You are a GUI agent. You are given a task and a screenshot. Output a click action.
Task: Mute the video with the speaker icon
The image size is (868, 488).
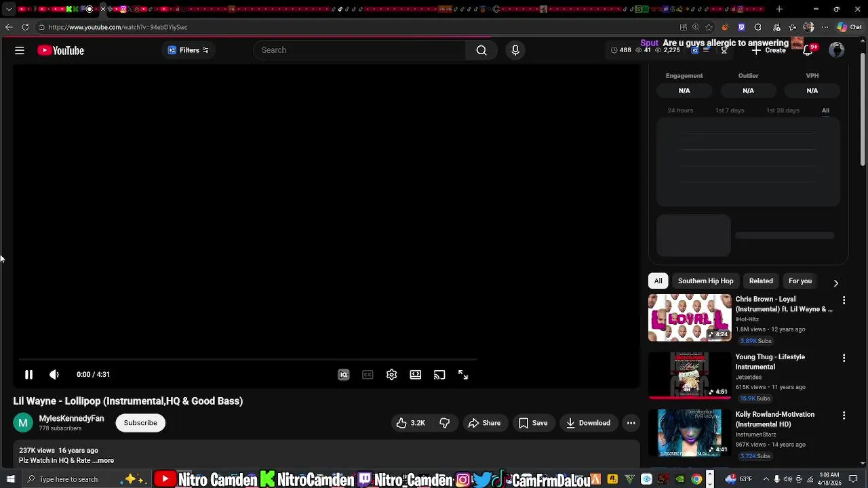tap(54, 374)
